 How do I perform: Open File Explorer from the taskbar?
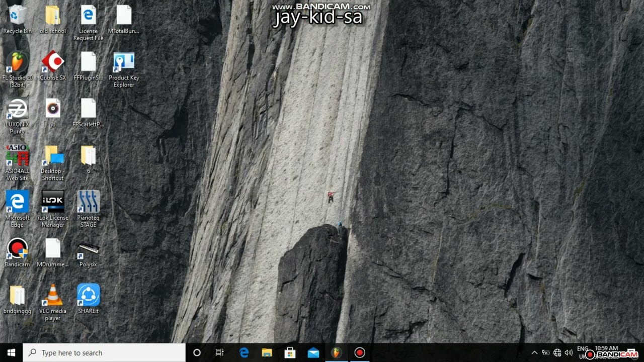pyautogui.click(x=267, y=353)
